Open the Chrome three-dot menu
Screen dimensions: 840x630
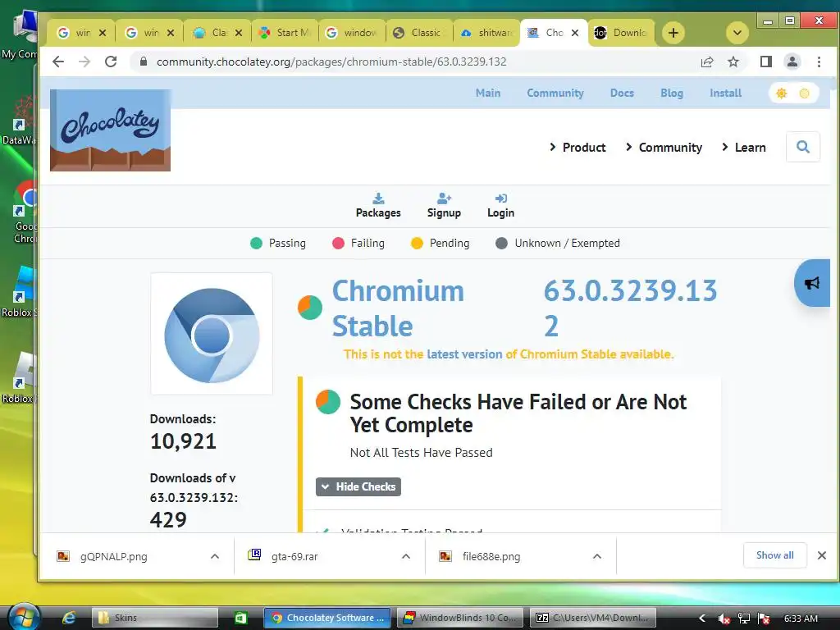coord(819,62)
